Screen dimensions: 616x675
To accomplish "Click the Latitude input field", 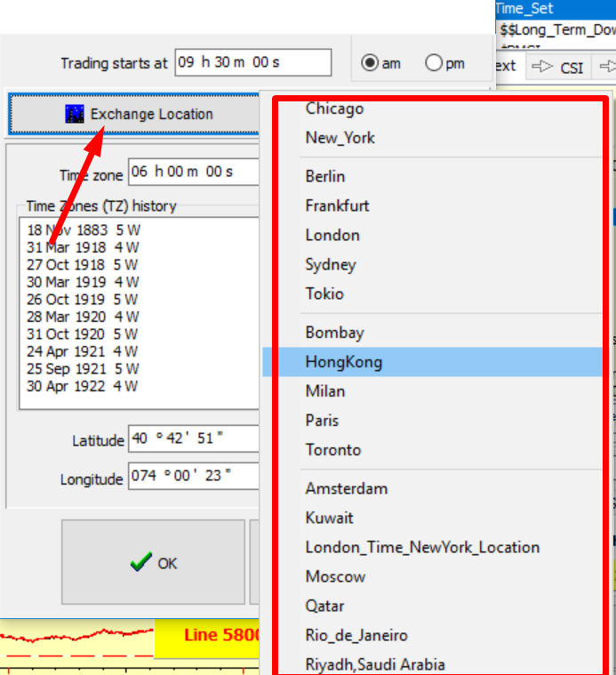I will [x=193, y=438].
